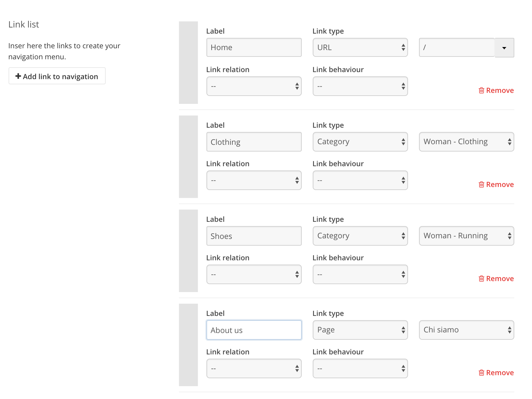Click Add link to navigation button
This screenshot has height=399, width=532.
[x=57, y=76]
